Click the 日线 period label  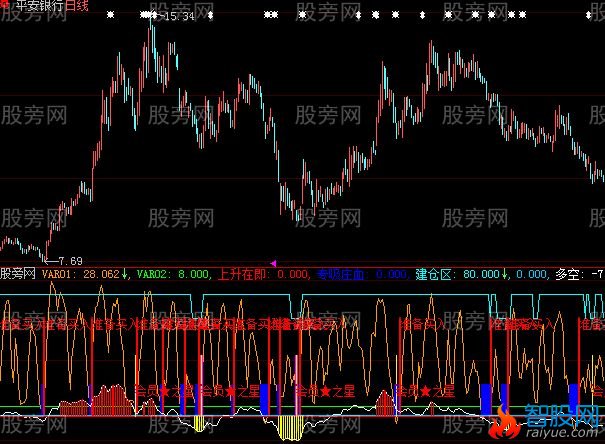[x=77, y=5]
